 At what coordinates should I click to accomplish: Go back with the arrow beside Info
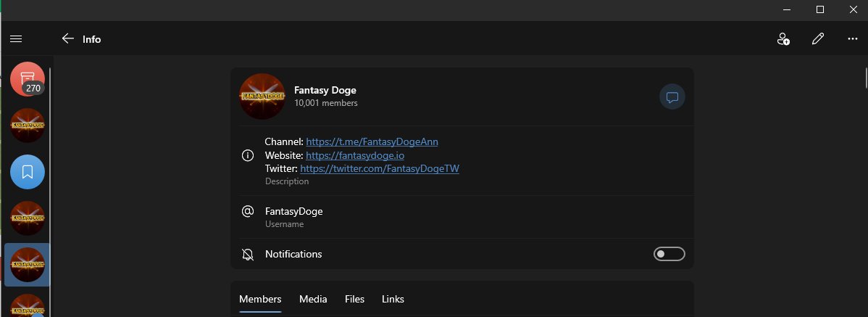[67, 38]
